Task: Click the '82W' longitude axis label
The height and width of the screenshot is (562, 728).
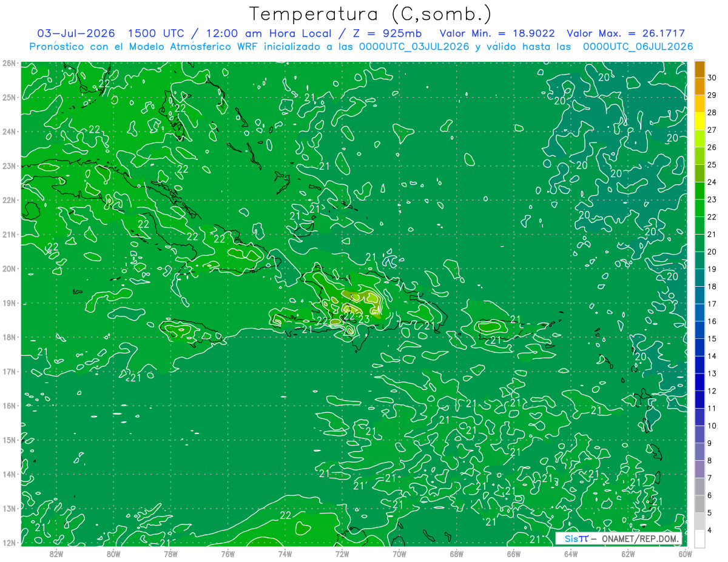Action: 56,554
